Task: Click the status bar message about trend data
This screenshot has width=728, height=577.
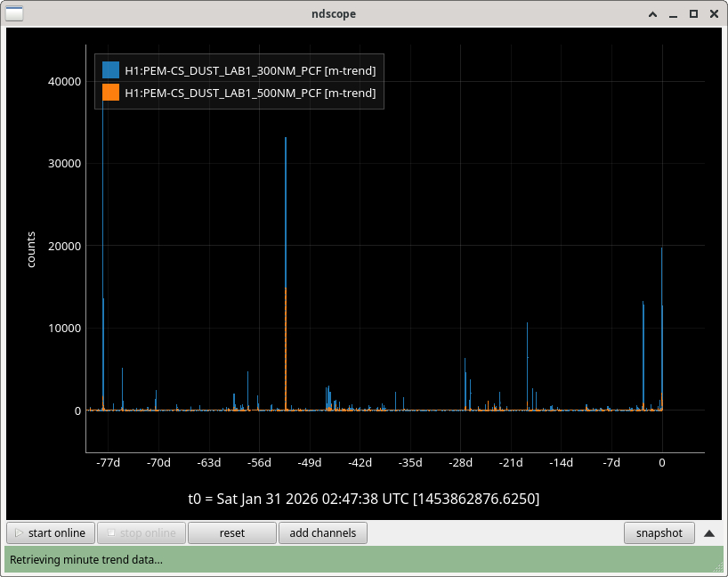Action: coord(86,560)
